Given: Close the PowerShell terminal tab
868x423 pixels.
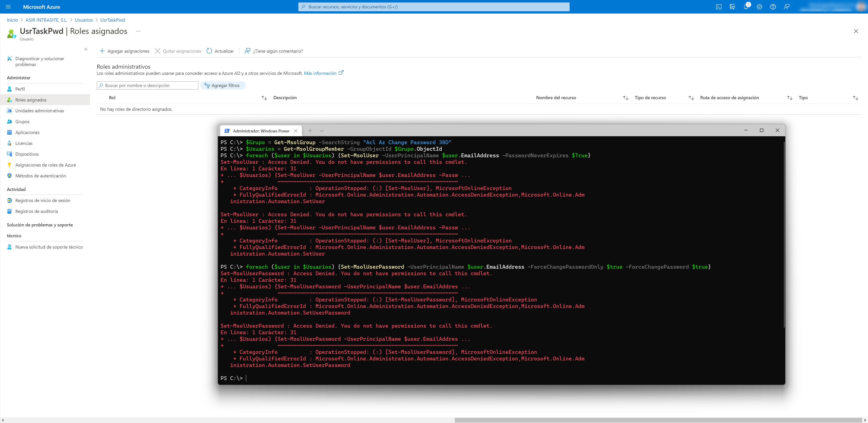Looking at the screenshot, I should 295,131.
